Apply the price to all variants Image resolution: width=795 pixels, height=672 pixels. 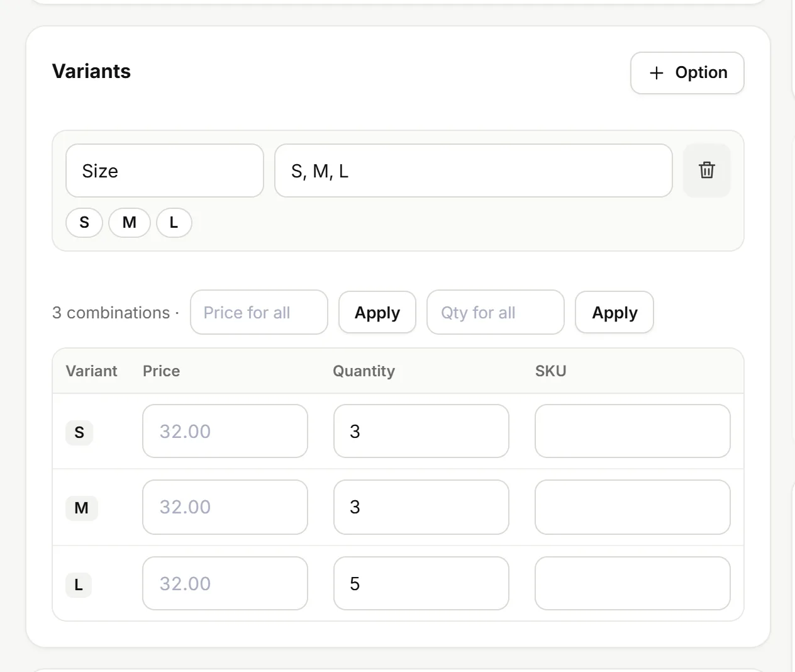click(377, 312)
